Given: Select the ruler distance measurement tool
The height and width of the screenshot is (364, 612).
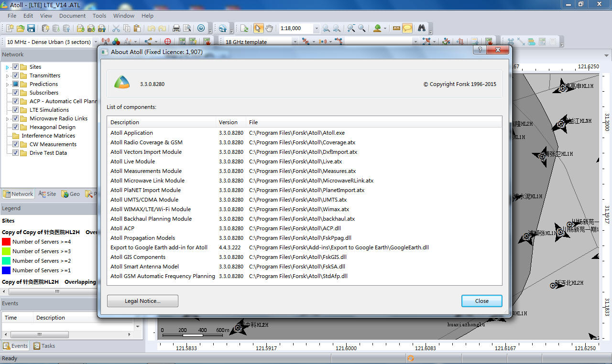Looking at the screenshot, I should (x=396, y=28).
